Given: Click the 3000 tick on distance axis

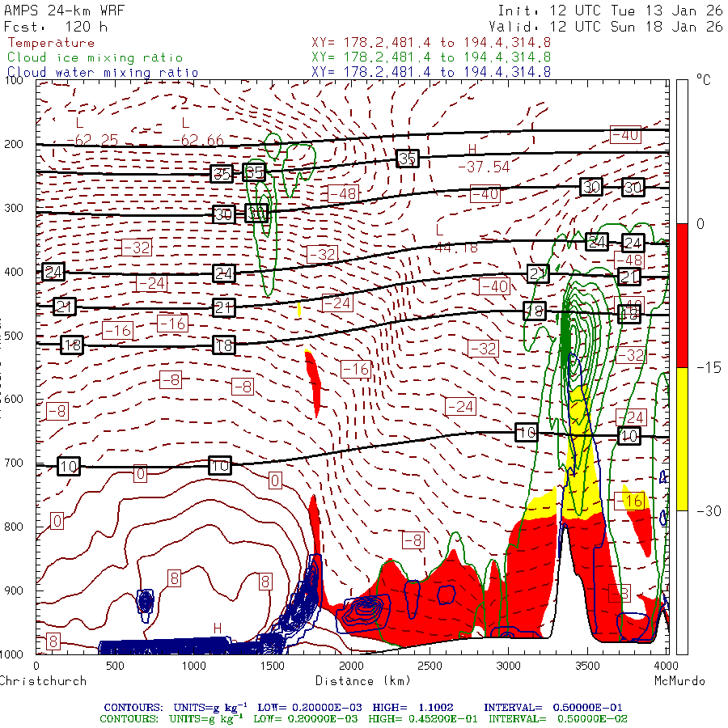Looking at the screenshot, I should 509,666.
